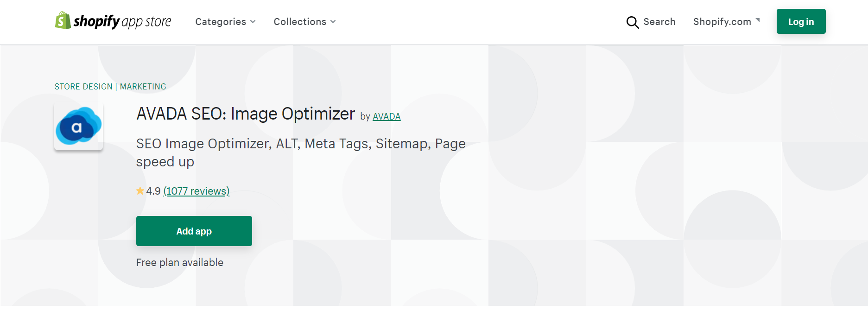The image size is (868, 336).
Task: Open the 1077 reviews link
Action: tap(196, 191)
